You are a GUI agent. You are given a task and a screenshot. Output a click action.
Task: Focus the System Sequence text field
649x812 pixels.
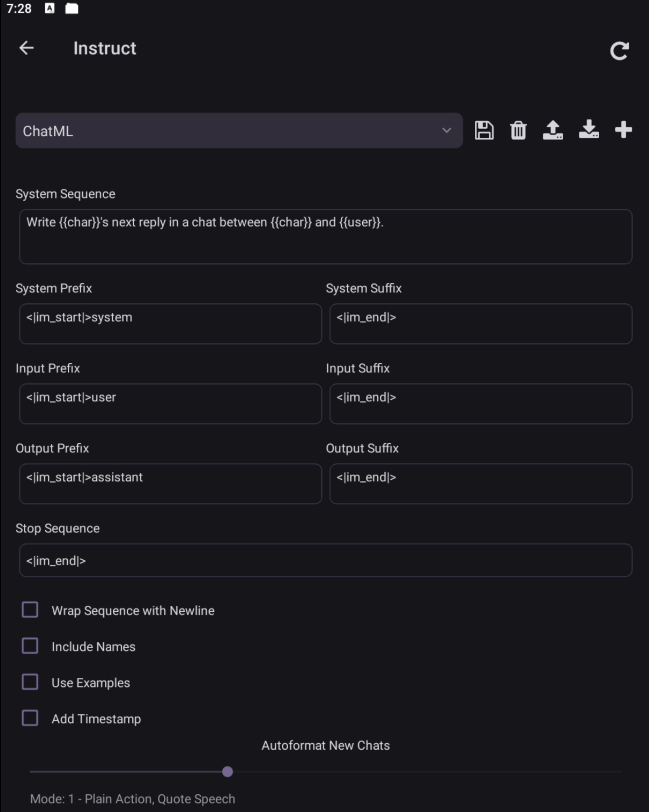[x=326, y=236]
